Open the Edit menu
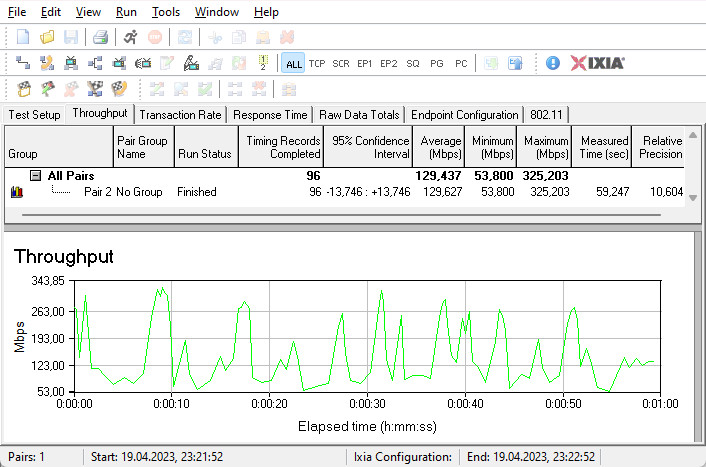The height and width of the screenshot is (467, 706). click(x=51, y=12)
